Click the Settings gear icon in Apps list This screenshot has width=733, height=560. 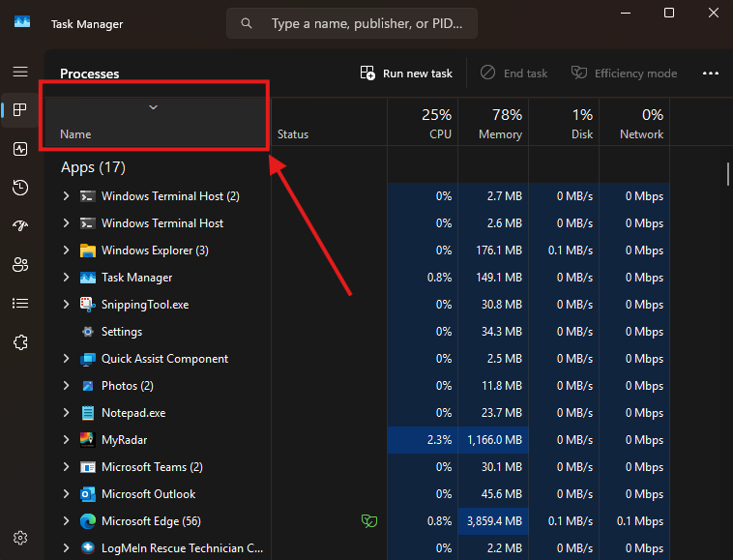point(87,332)
